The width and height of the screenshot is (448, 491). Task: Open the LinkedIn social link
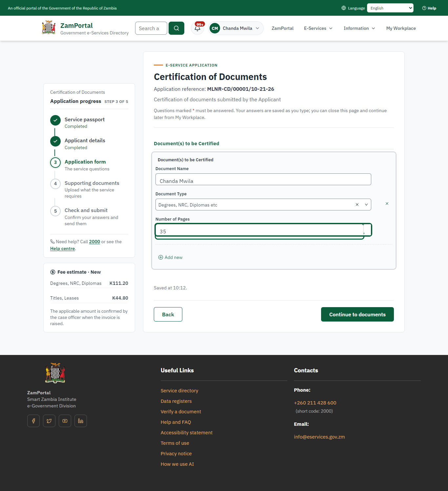[x=81, y=421]
